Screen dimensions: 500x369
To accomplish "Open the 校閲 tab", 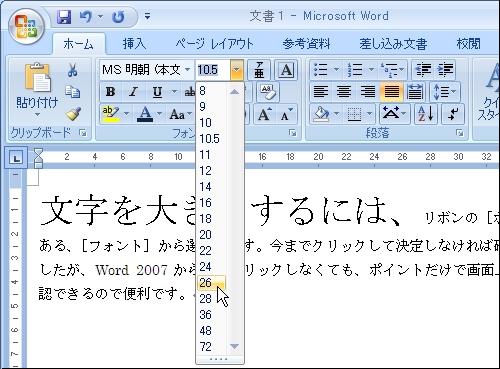I will (x=468, y=44).
